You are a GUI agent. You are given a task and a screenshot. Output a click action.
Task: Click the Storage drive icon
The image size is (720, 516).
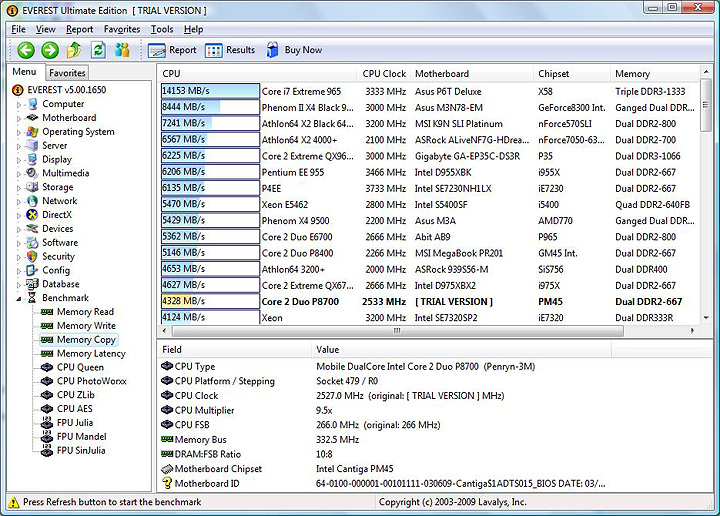(x=32, y=187)
